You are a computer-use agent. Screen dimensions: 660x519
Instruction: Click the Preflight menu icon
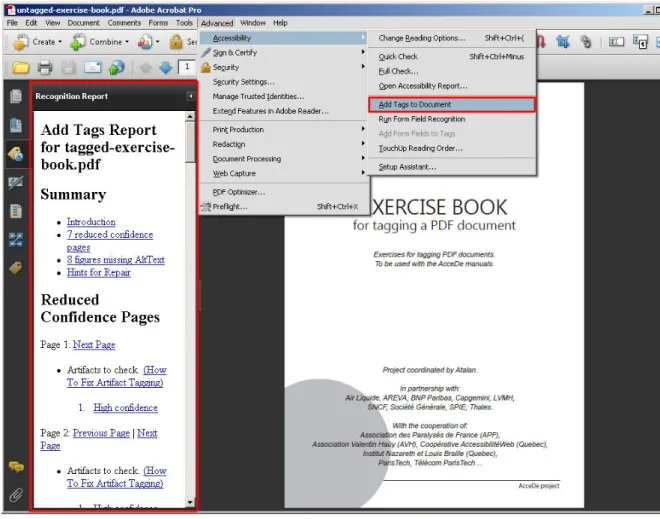(x=206, y=207)
